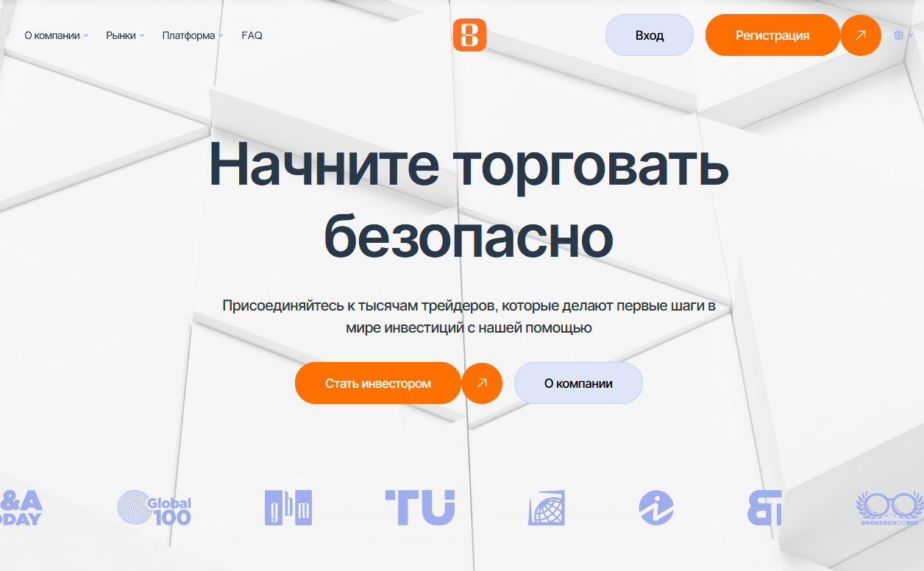This screenshot has width=924, height=571.
Task: Open the globe language selector
Action: coord(903,35)
